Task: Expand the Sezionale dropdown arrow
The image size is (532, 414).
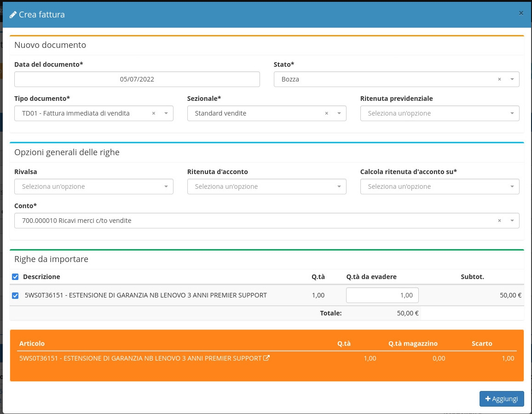Action: pos(339,113)
